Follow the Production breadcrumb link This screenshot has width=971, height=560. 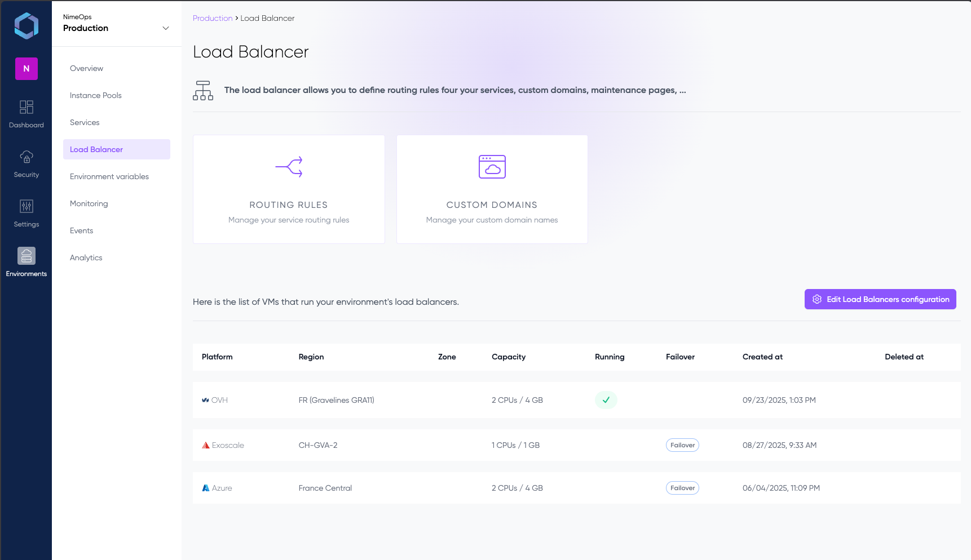213,18
